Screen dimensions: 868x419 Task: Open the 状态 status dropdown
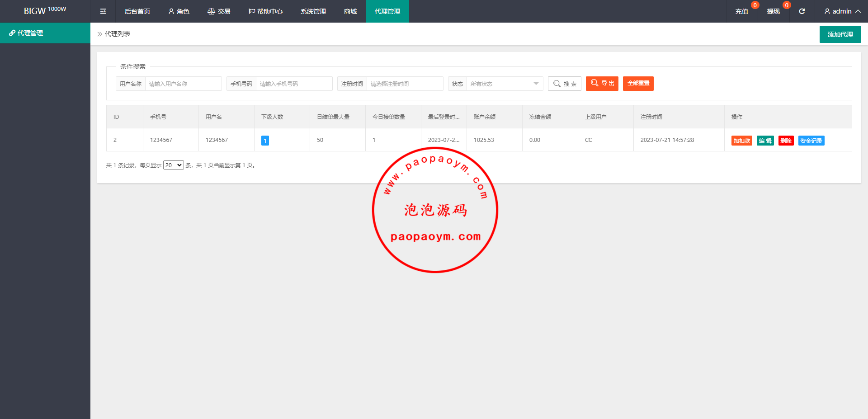click(504, 84)
